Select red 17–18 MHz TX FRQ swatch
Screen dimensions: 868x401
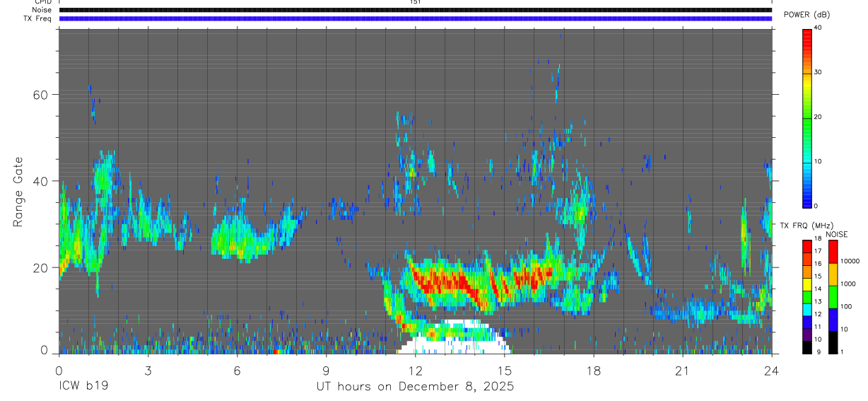point(807,246)
